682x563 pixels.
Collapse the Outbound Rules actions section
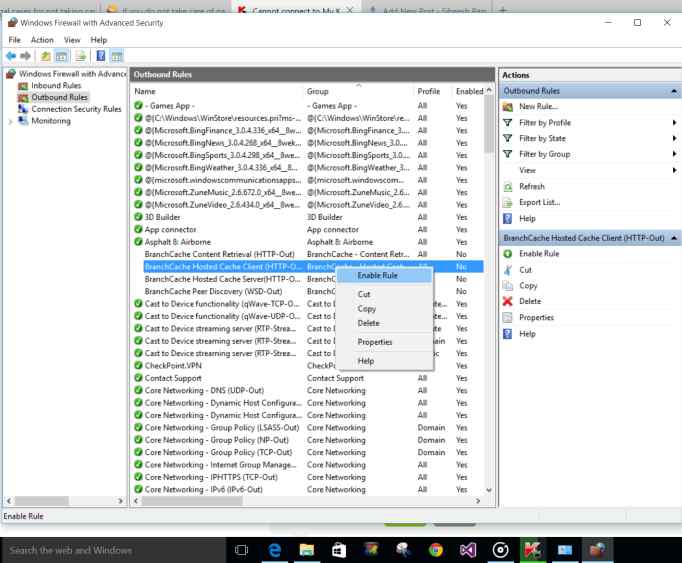pos(674,91)
